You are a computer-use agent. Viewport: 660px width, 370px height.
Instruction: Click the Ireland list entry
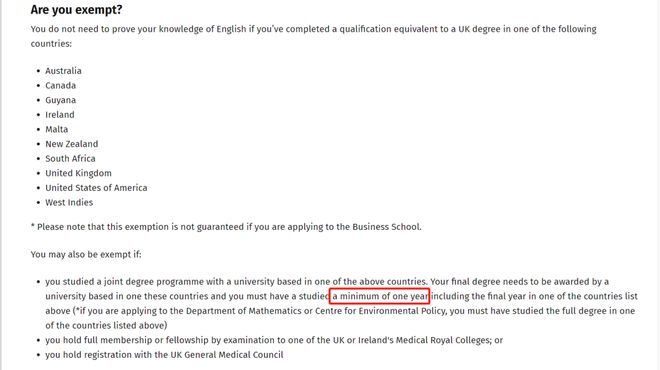(x=60, y=114)
